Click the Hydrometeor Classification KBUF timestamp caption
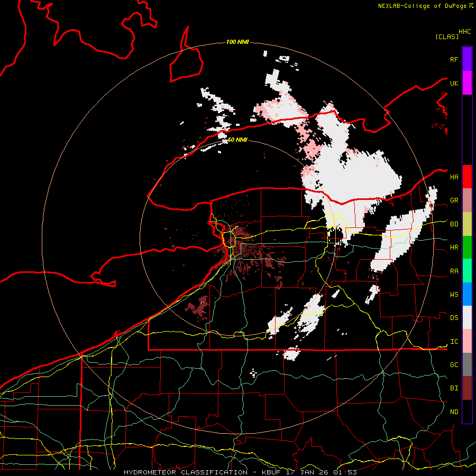This screenshot has width=476, height=476. pyautogui.click(x=240, y=472)
